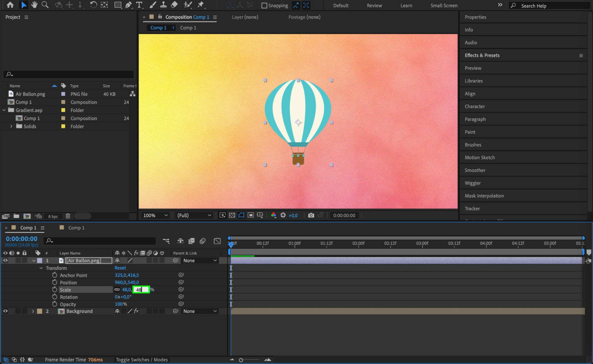This screenshot has width=593, height=364.
Task: Expand the Solids folder
Action: click(11, 126)
